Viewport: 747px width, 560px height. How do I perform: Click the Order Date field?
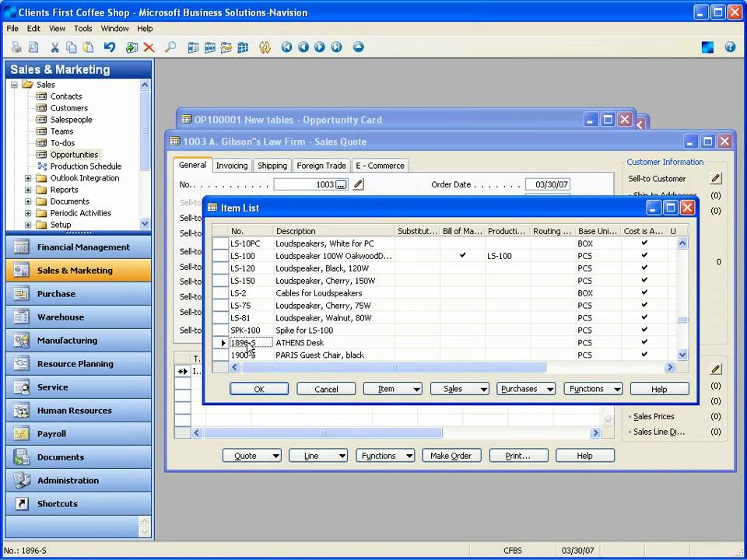click(x=547, y=184)
